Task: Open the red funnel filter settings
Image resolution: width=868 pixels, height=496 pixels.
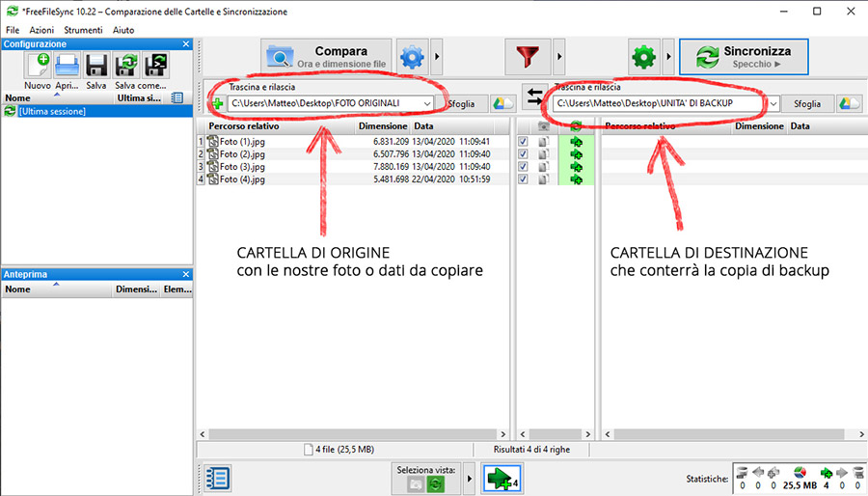Action: [528, 57]
